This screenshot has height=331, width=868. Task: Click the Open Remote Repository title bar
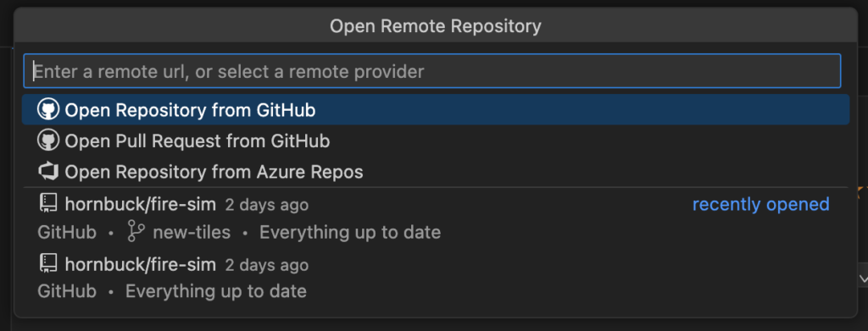[x=436, y=25]
